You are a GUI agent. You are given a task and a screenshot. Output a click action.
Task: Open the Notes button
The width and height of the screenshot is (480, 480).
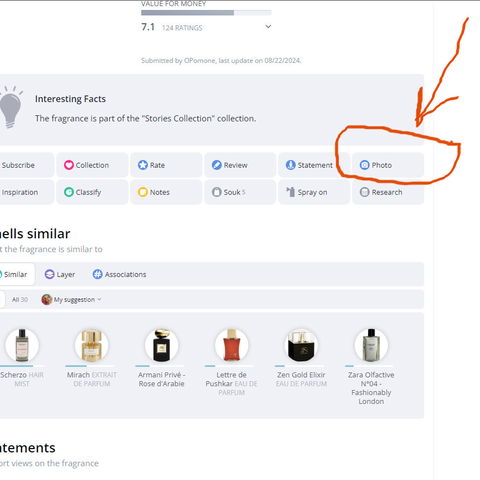pos(166,192)
